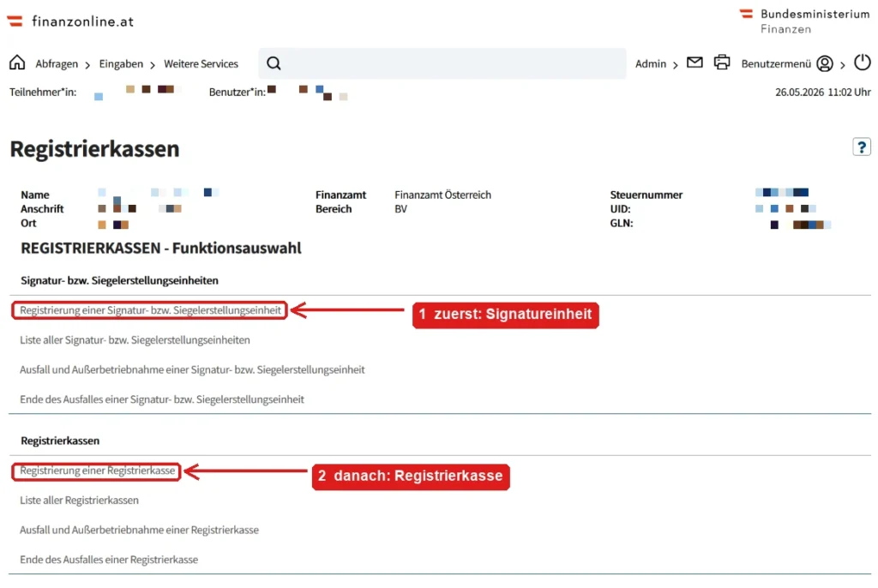Viewport: 878px width, 588px height.
Task: Focus the search input field
Action: 442,63
